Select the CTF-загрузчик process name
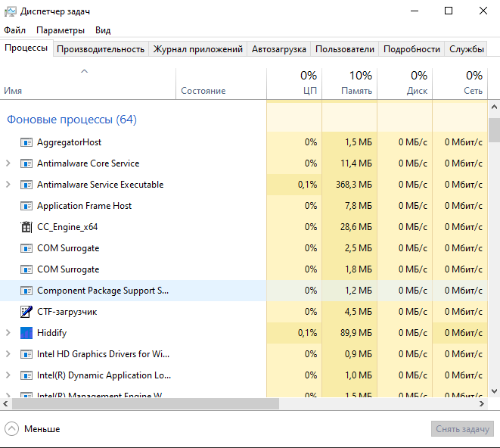This screenshot has width=500, height=448. [67, 312]
